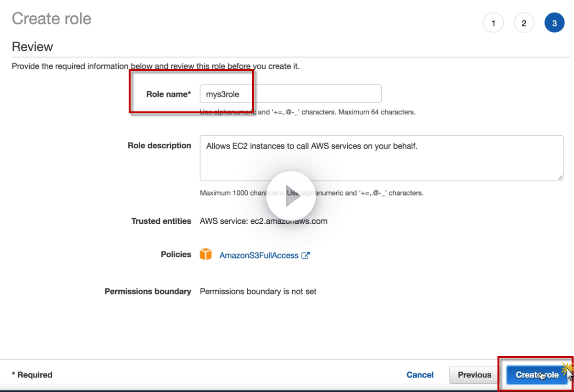This screenshot has height=392, width=574.
Task: Click the Cancel link
Action: (420, 375)
